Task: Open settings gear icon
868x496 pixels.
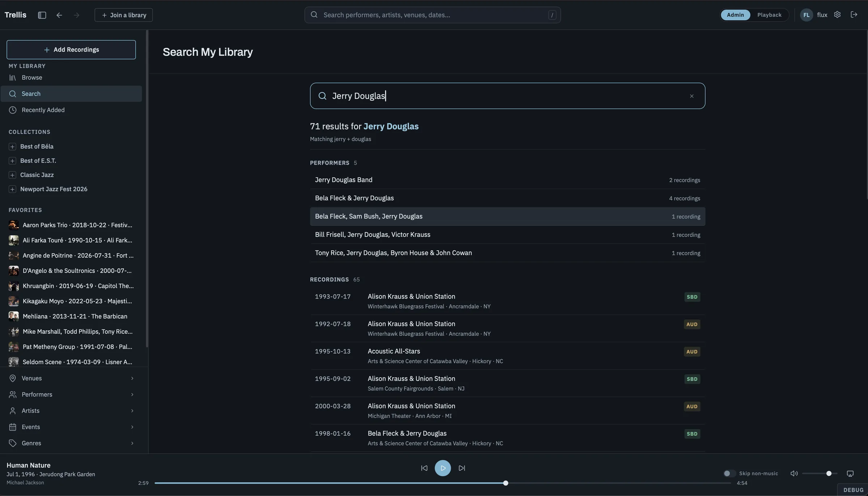Action: pyautogui.click(x=837, y=14)
